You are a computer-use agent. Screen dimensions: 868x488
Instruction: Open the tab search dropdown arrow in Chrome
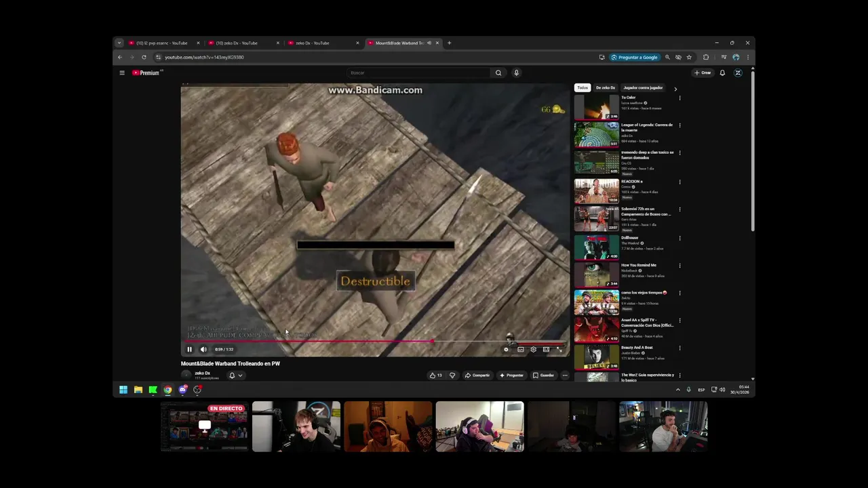point(119,43)
